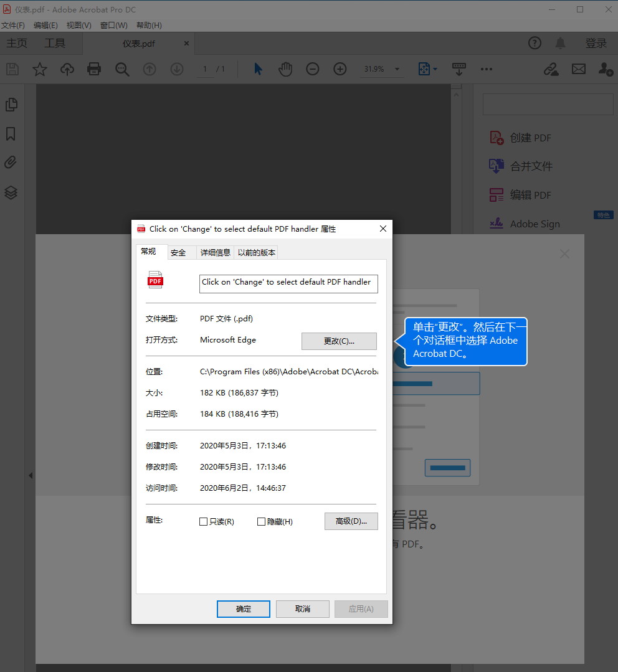Open the notifications bell icon

click(561, 43)
